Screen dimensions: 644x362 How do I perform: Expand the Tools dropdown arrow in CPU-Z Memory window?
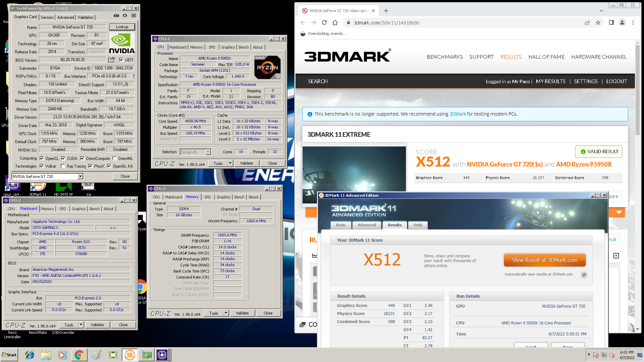226,313
